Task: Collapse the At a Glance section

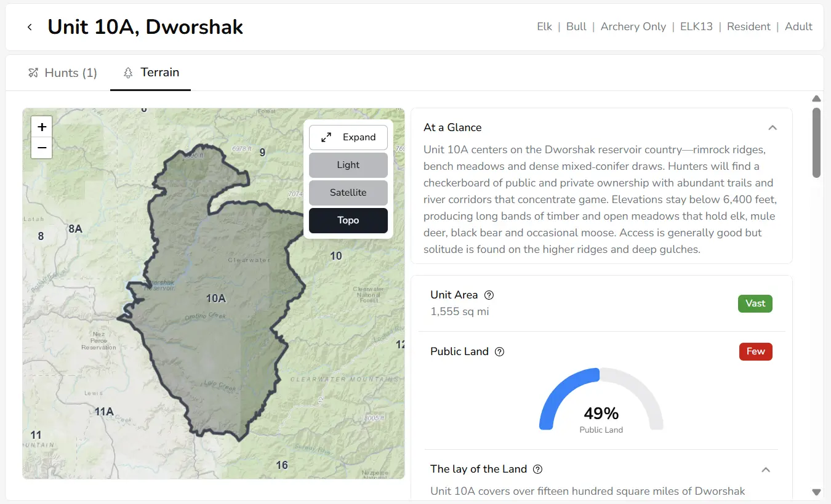Action: click(x=773, y=128)
